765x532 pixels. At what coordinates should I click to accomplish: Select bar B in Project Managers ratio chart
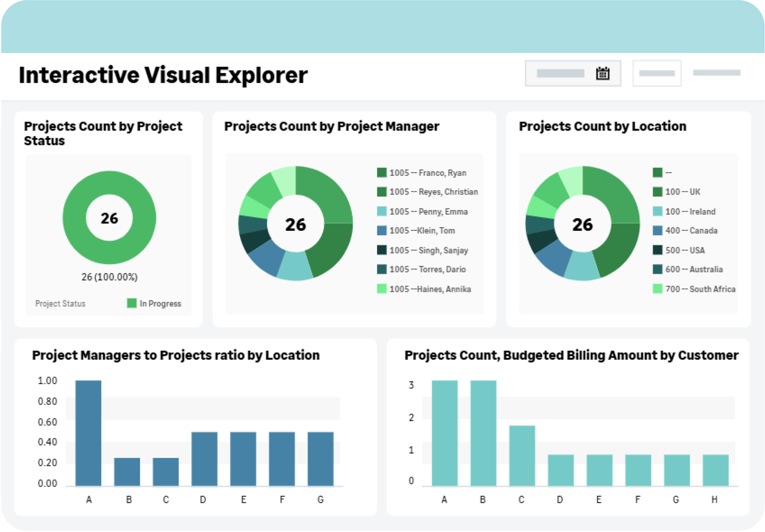(127, 472)
